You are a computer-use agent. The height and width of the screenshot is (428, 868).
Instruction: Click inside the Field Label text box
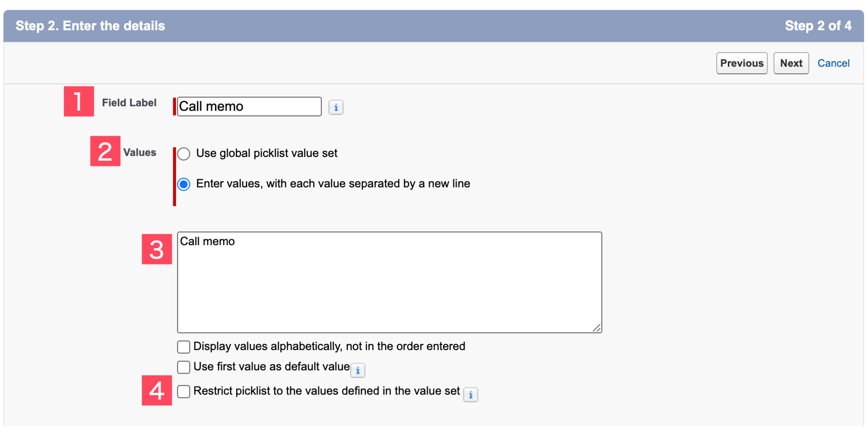(249, 106)
